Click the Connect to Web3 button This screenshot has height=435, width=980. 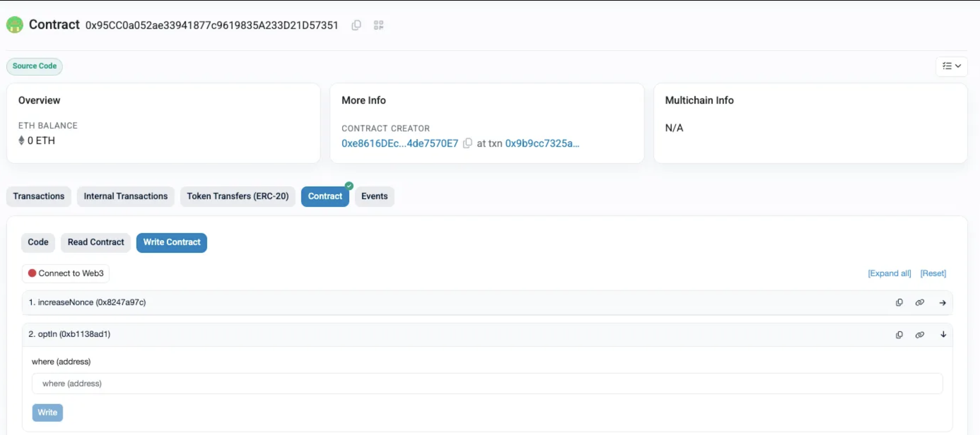pos(65,273)
